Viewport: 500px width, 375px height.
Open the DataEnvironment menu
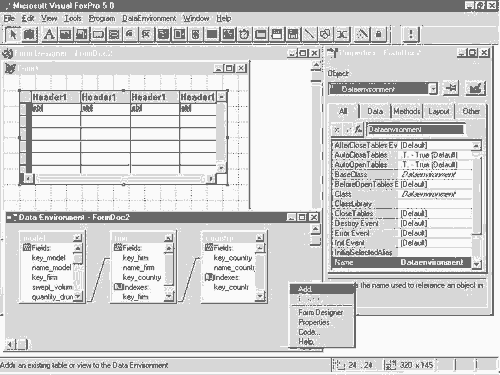point(149,19)
